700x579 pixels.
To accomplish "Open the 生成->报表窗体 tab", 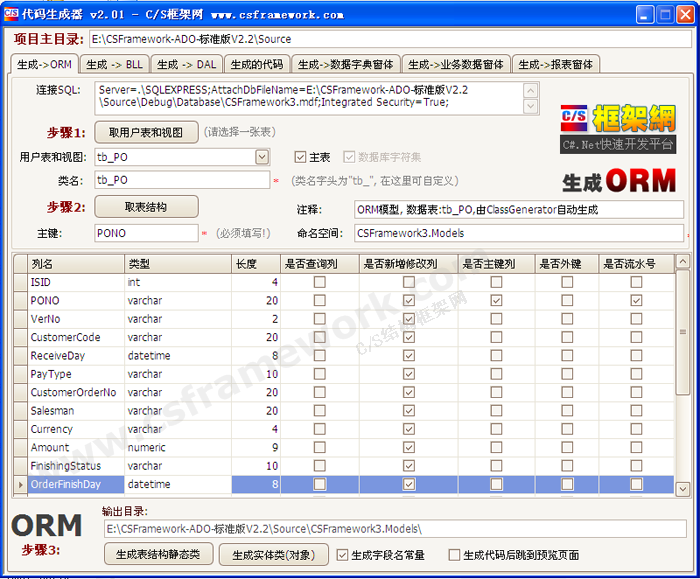I will (555, 64).
